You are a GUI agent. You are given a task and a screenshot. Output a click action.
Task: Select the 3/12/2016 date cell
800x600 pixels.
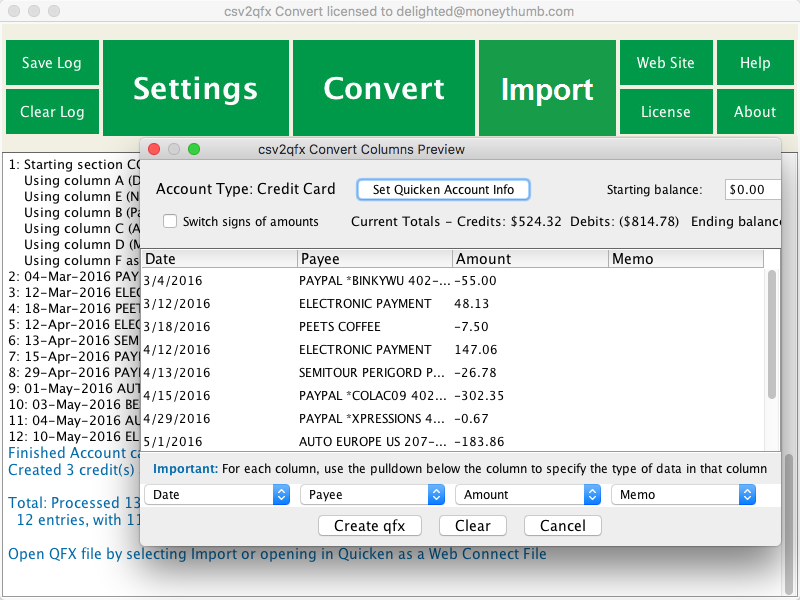point(220,304)
